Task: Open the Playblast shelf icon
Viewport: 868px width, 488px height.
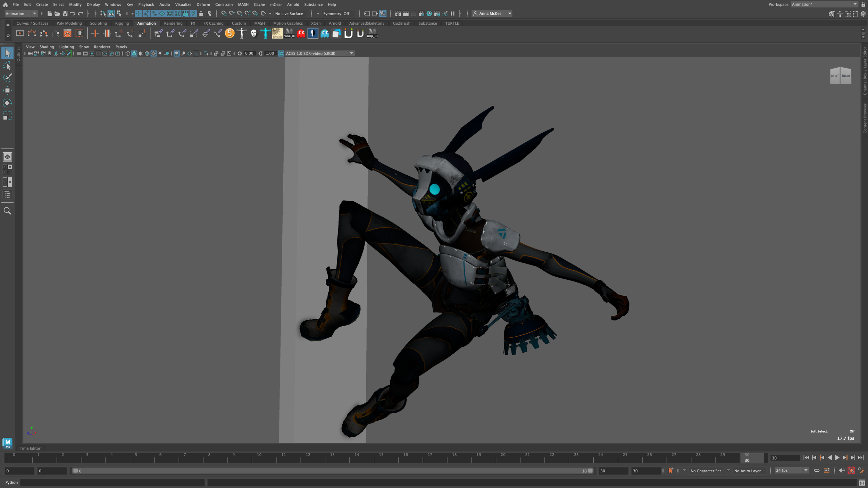Action: 20,34
